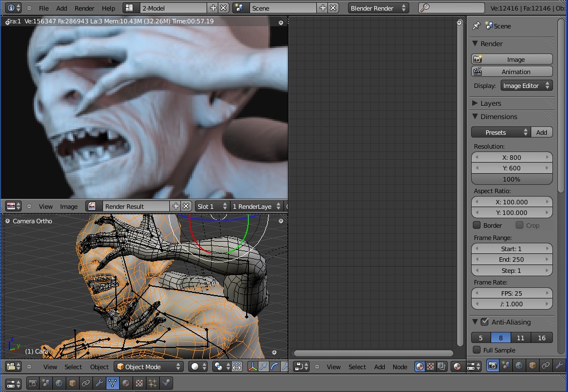
Task: Select material nodes in node editor
Action: tap(420, 366)
